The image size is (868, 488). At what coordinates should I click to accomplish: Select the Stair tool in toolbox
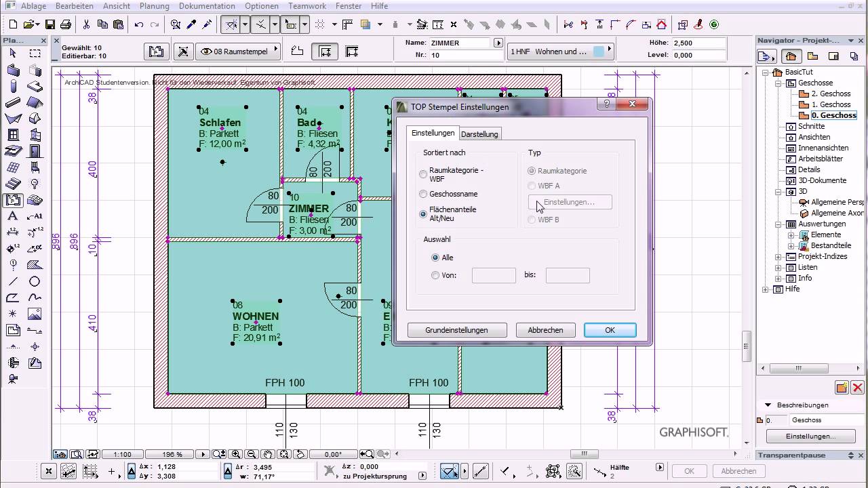pos(13,184)
